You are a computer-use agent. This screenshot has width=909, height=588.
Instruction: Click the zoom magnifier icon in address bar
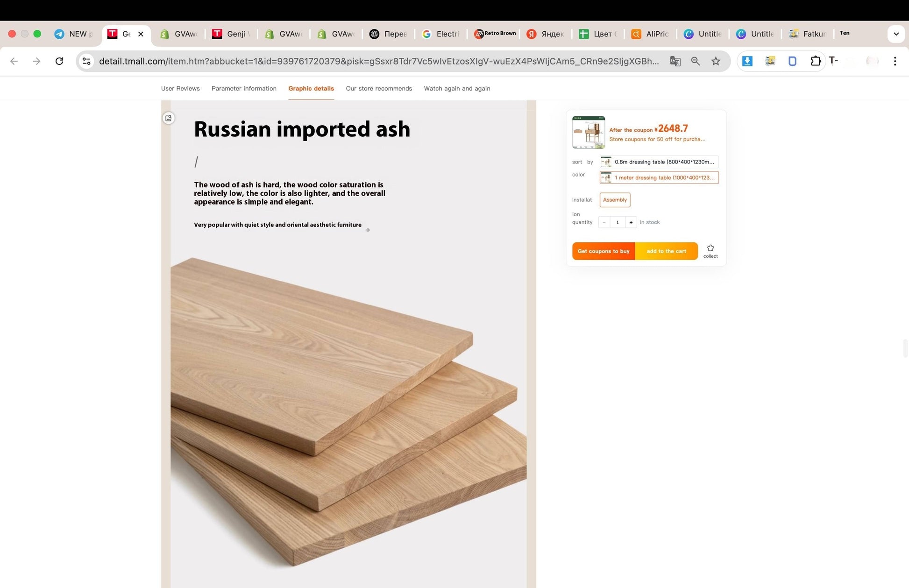tap(696, 61)
